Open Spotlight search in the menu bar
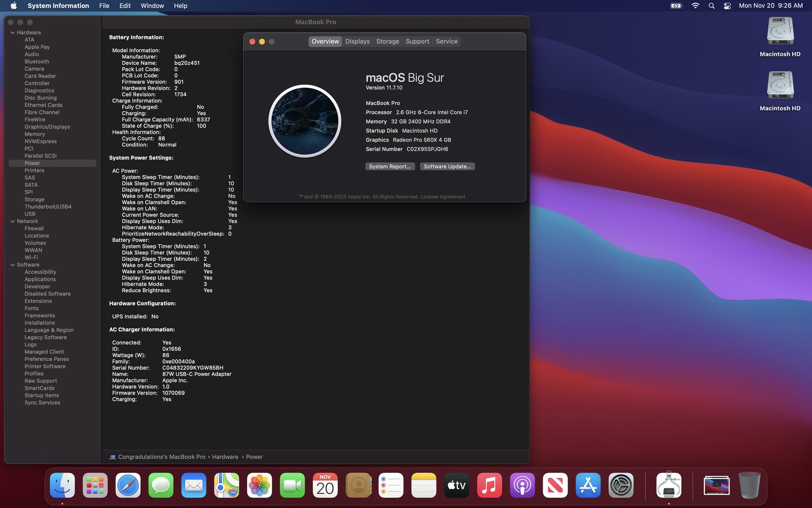812x508 pixels. [711, 6]
